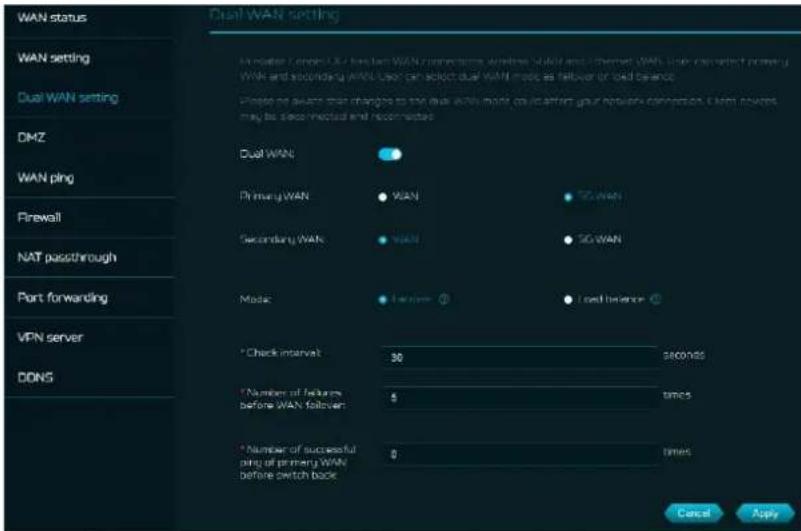Open the Firewall settings

39,217
